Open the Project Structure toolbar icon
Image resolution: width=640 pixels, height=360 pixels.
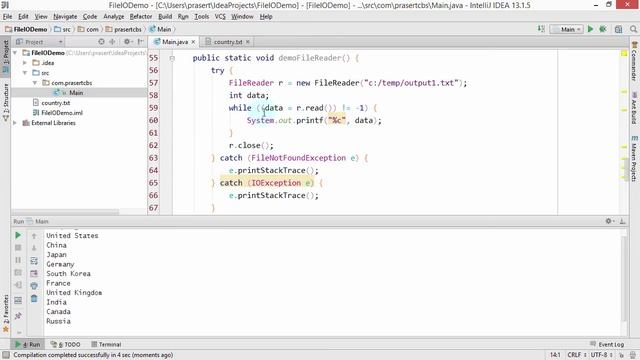[x=618, y=29]
